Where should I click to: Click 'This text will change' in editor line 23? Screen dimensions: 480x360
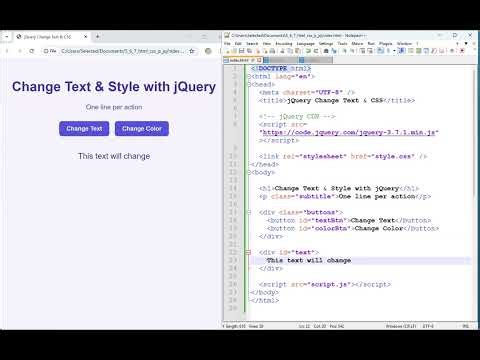(x=309, y=260)
